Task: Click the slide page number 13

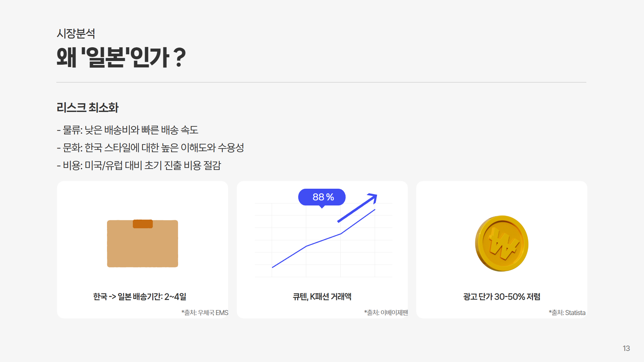Action: pyautogui.click(x=626, y=348)
